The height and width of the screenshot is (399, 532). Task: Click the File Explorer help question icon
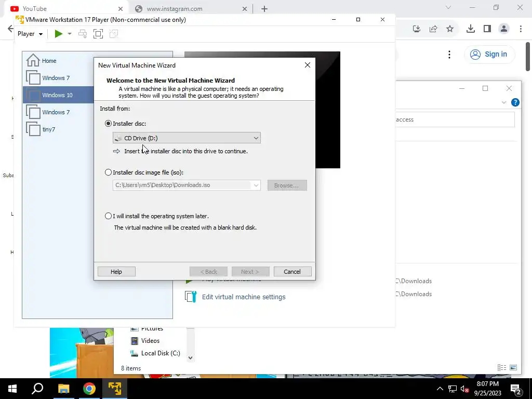(515, 102)
